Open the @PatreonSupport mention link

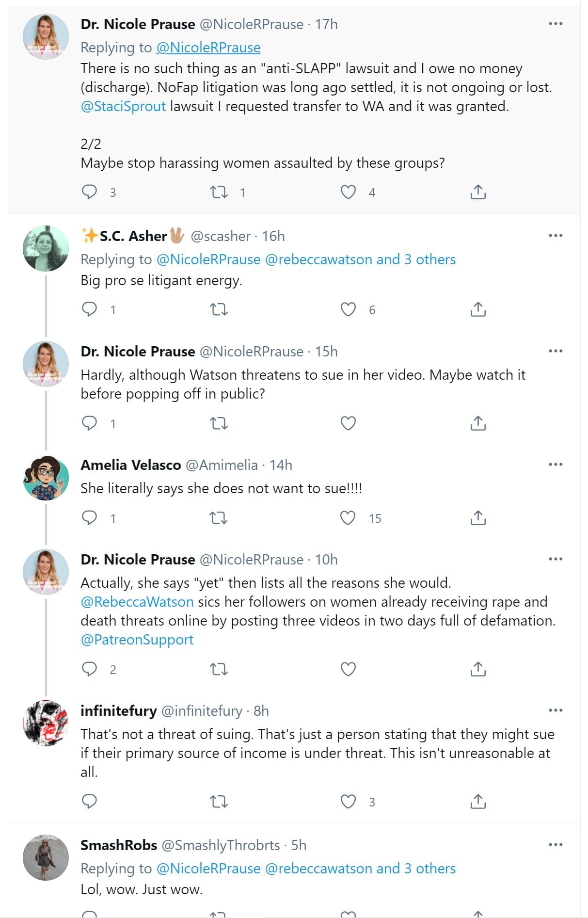click(137, 640)
